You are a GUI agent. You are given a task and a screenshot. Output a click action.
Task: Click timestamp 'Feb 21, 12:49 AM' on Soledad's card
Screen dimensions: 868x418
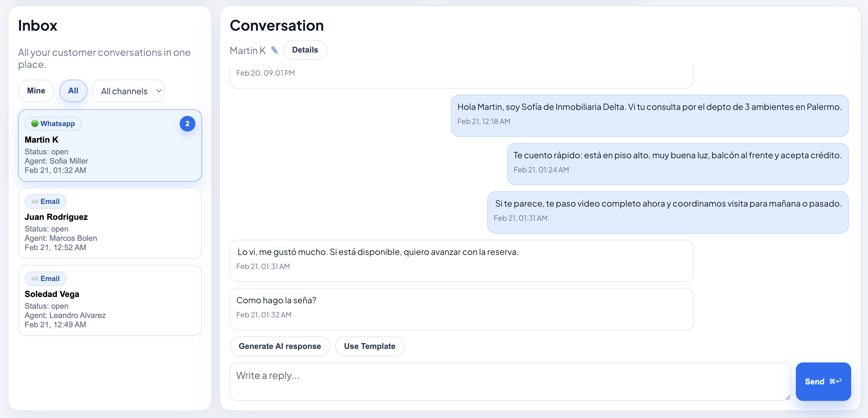[55, 324]
